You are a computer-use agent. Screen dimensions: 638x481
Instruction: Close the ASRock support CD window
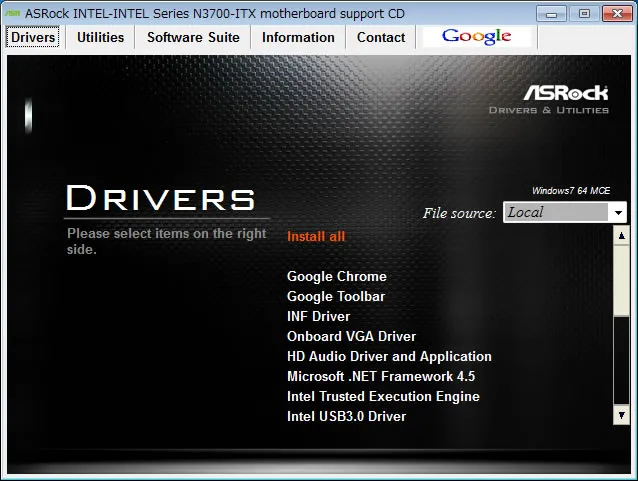pyautogui.click(x=617, y=14)
